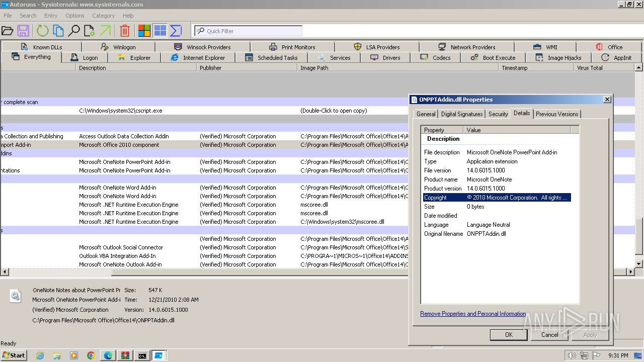This screenshot has height=362, width=644.
Task: Click the Copy entries toolbar icon
Action: [x=58, y=31]
